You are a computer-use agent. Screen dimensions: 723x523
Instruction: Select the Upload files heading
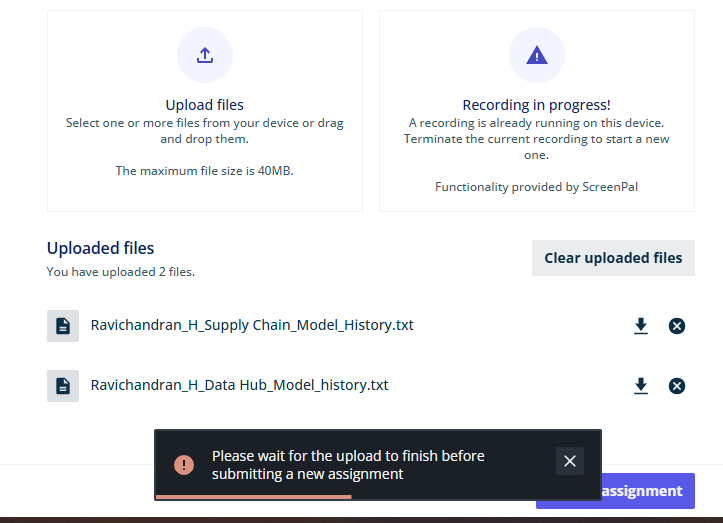[x=204, y=105]
